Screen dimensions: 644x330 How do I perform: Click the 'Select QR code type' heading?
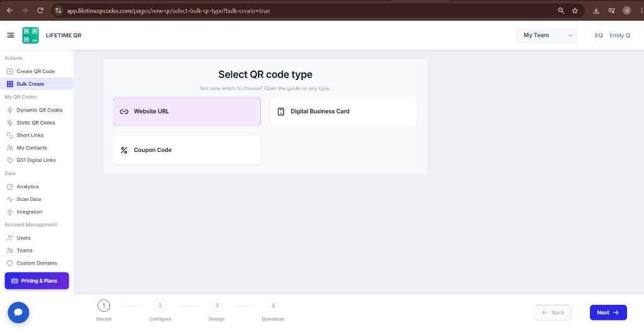tap(265, 74)
